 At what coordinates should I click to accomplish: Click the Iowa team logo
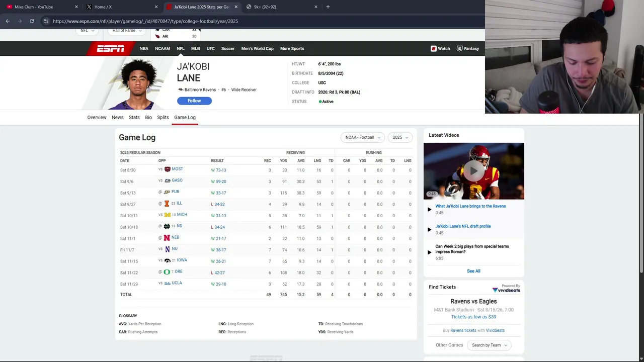click(168, 260)
